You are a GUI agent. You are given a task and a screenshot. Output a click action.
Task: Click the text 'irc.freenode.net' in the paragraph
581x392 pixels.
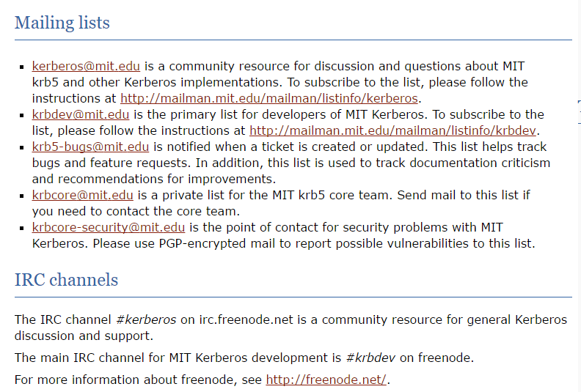click(x=246, y=319)
